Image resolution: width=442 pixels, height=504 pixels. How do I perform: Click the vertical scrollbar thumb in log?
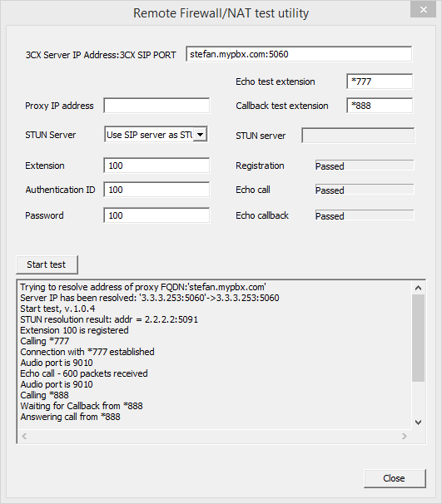418,338
